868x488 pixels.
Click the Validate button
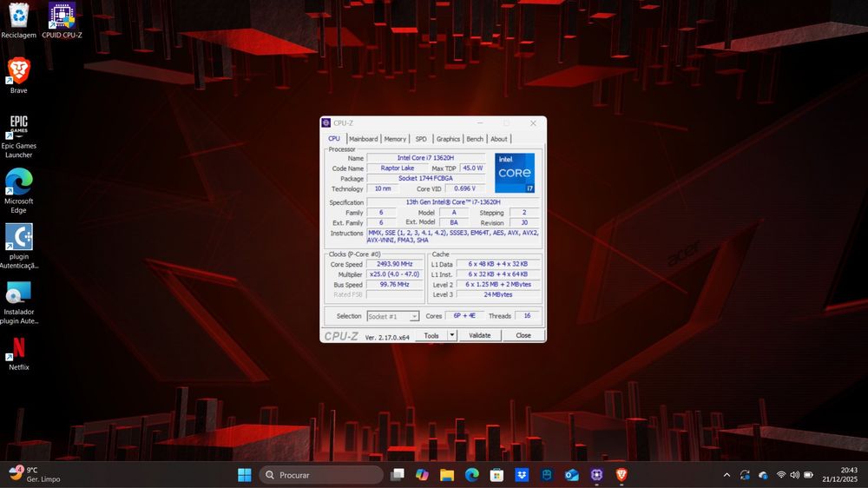[479, 336]
